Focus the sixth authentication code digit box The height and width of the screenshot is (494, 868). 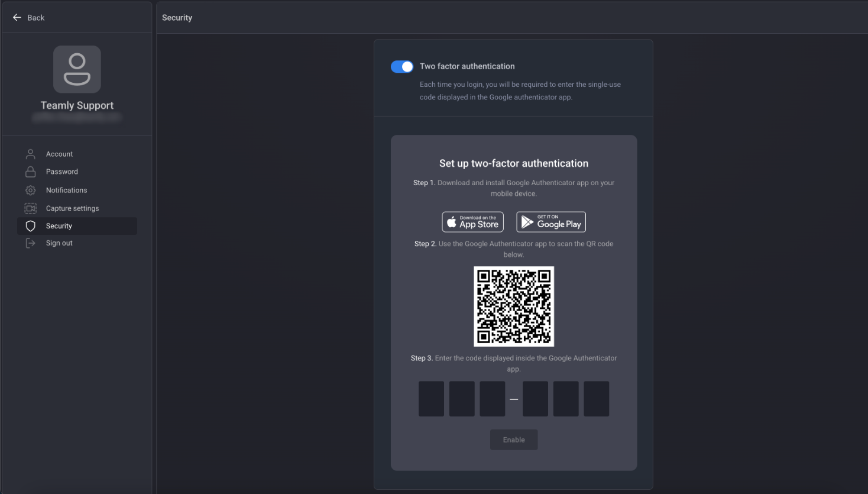[597, 399]
